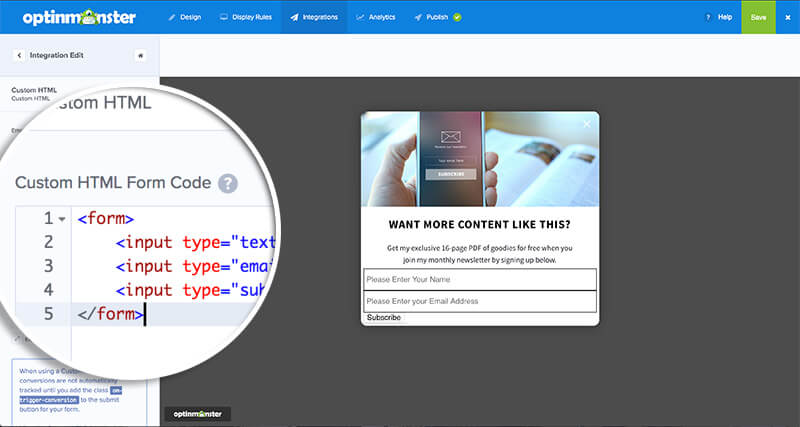Click the Please Enter Your Name field
This screenshot has height=427, width=800.
pyautogui.click(x=480, y=280)
